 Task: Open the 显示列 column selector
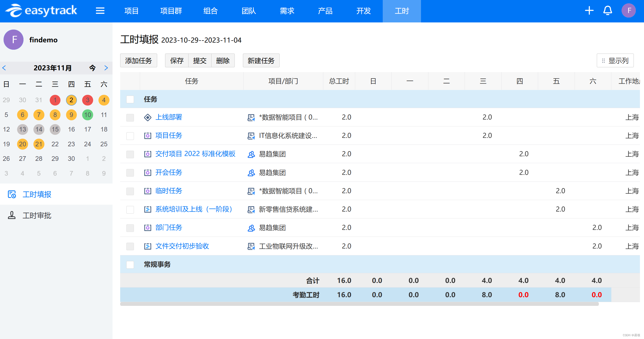click(x=615, y=61)
